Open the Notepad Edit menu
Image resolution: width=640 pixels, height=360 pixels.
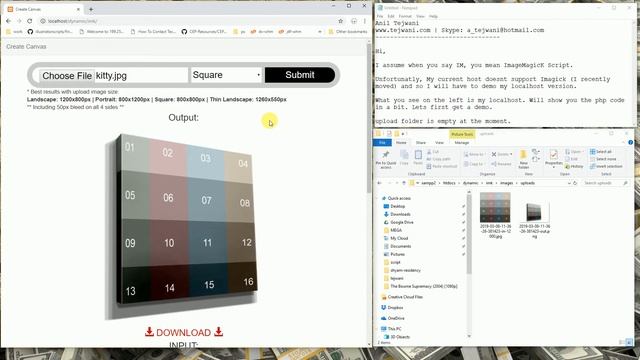(391, 16)
